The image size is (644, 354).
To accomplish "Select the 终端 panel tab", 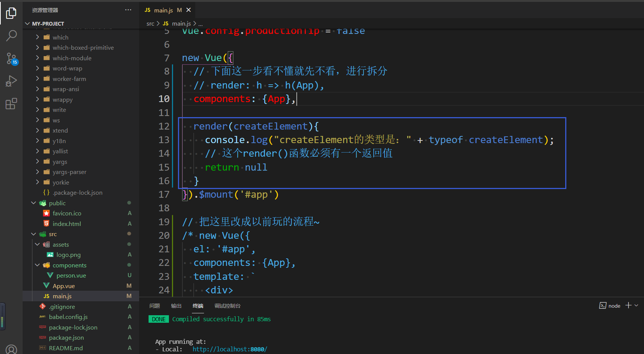I will pos(198,306).
